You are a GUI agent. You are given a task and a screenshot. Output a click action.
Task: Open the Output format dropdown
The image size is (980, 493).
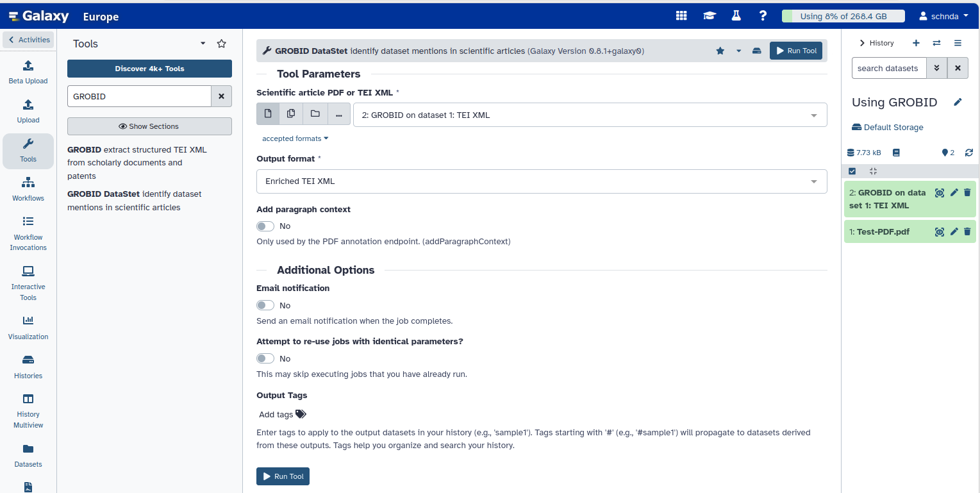coord(542,181)
